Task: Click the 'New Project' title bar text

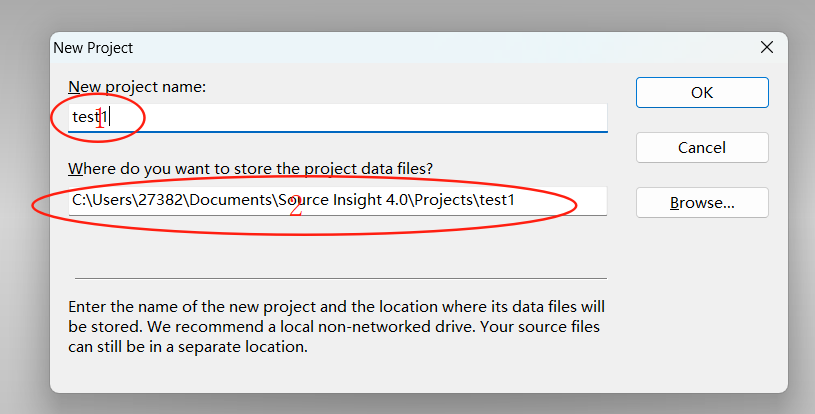Action: click(93, 48)
